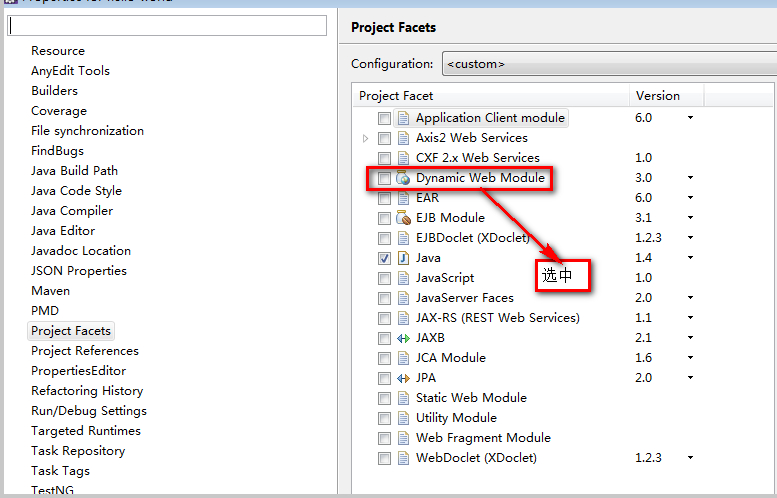
Task: Click the EJB Module facet icon
Action: click(403, 218)
